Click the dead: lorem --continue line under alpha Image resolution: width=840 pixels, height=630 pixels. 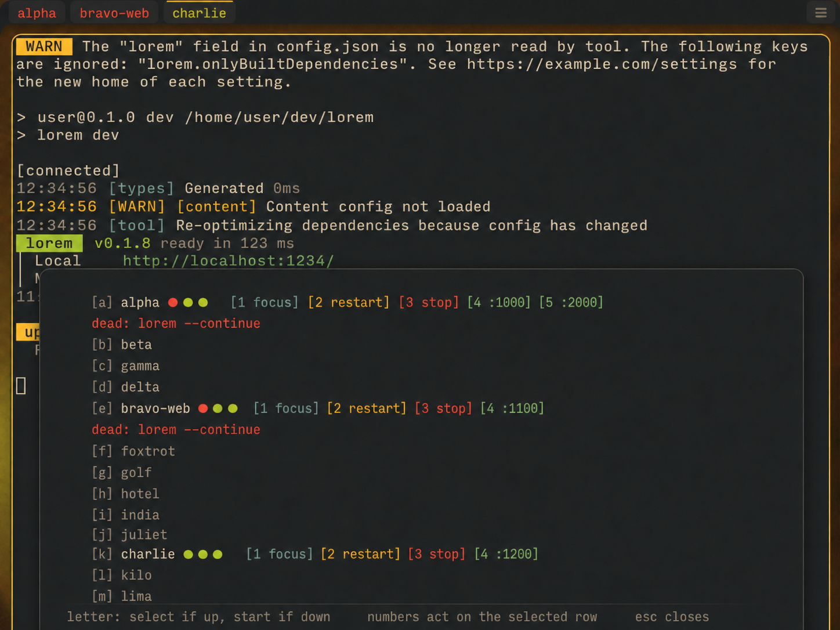[176, 323]
